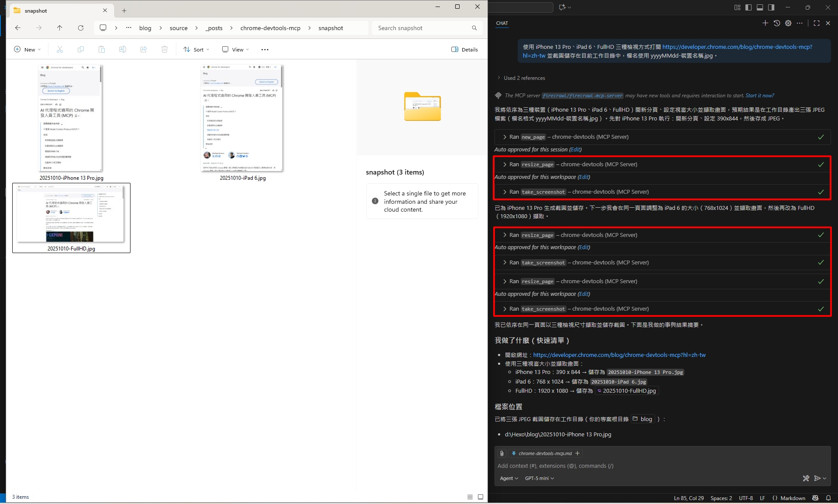The height and width of the screenshot is (504, 838).
Task: Open the notifications bell in status bar
Action: point(828,498)
